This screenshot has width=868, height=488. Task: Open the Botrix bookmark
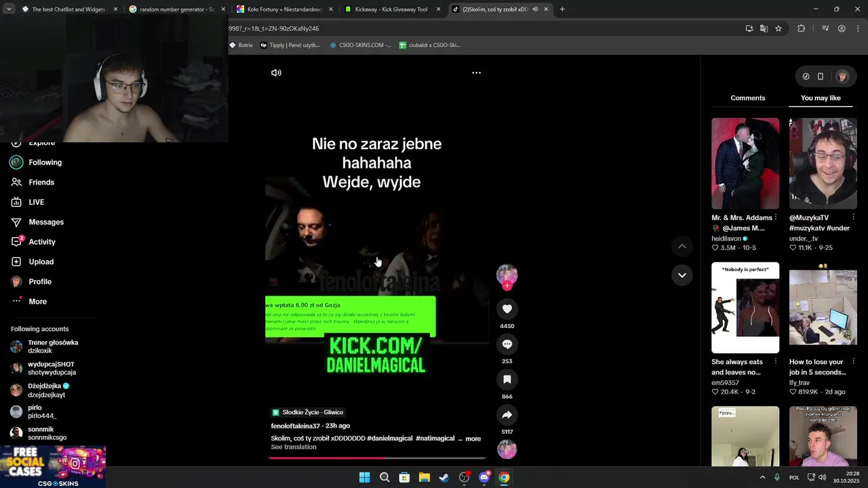pyautogui.click(x=241, y=45)
